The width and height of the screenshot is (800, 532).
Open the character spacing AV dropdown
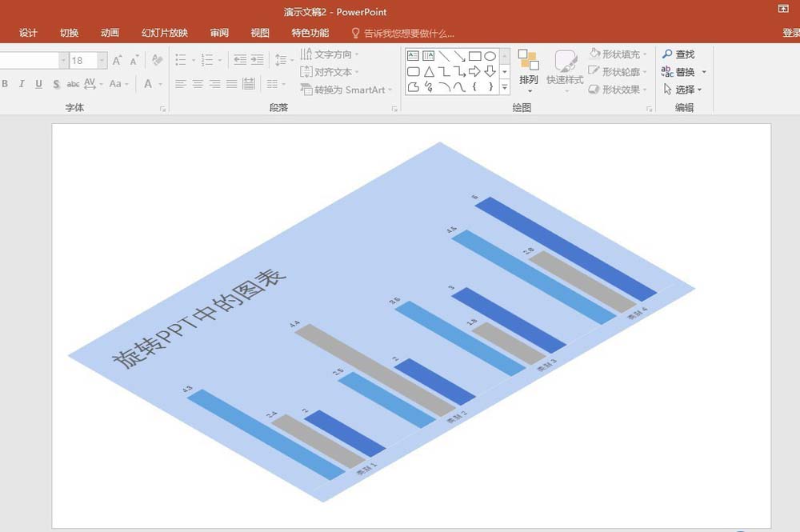(94, 84)
